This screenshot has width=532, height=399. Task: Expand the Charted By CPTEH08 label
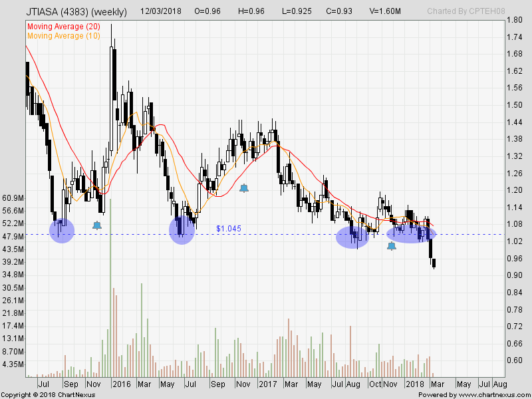(464, 11)
